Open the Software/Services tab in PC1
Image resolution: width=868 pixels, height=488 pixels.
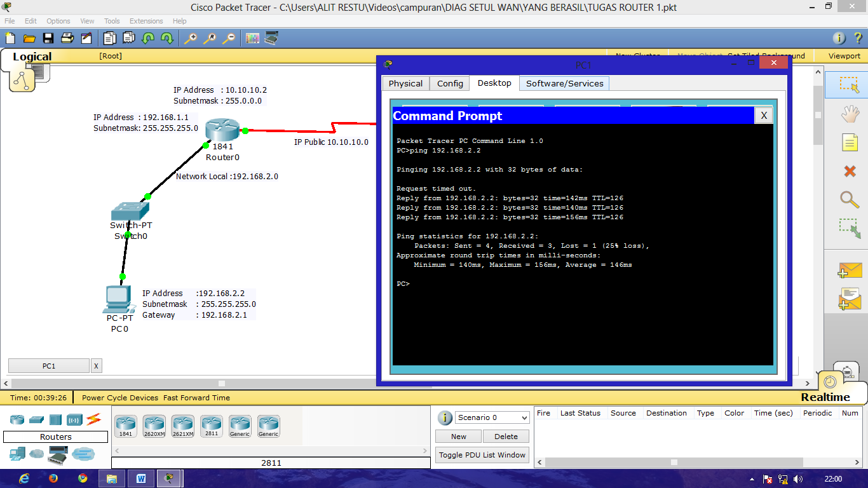point(565,84)
